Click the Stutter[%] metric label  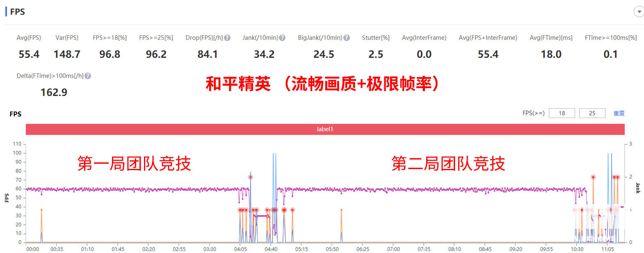pos(376,38)
